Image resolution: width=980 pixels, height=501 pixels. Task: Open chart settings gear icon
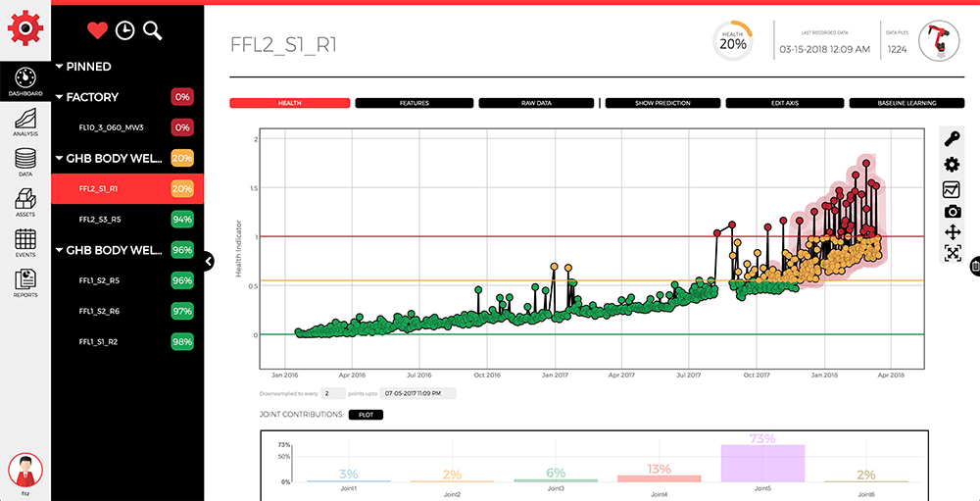coord(952,165)
